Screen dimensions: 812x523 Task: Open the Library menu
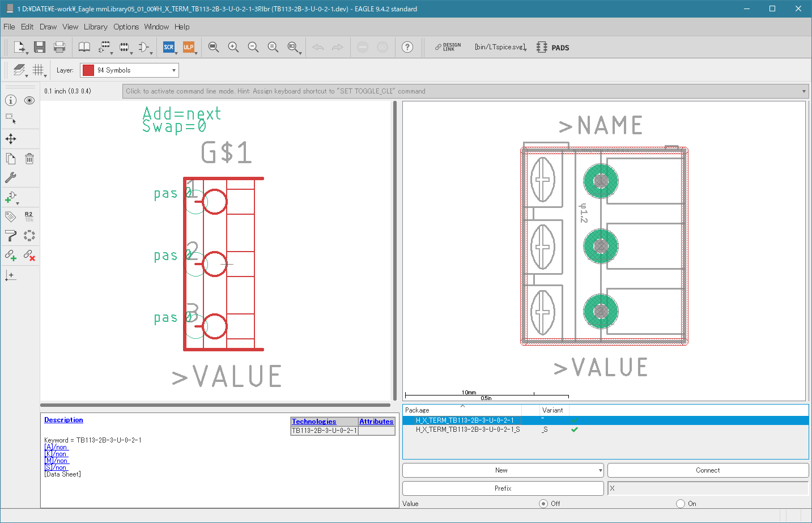tap(95, 27)
